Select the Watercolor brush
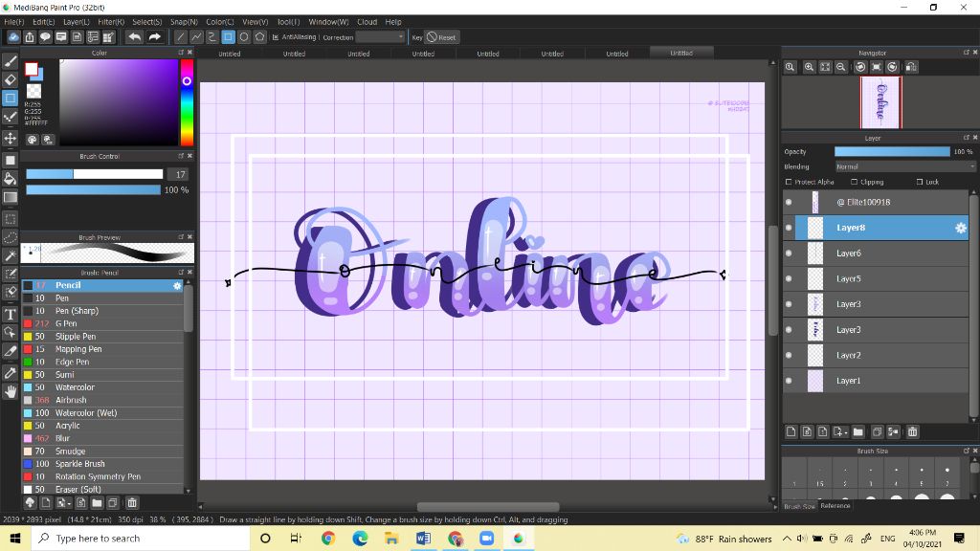The width and height of the screenshot is (980, 551). (x=102, y=387)
